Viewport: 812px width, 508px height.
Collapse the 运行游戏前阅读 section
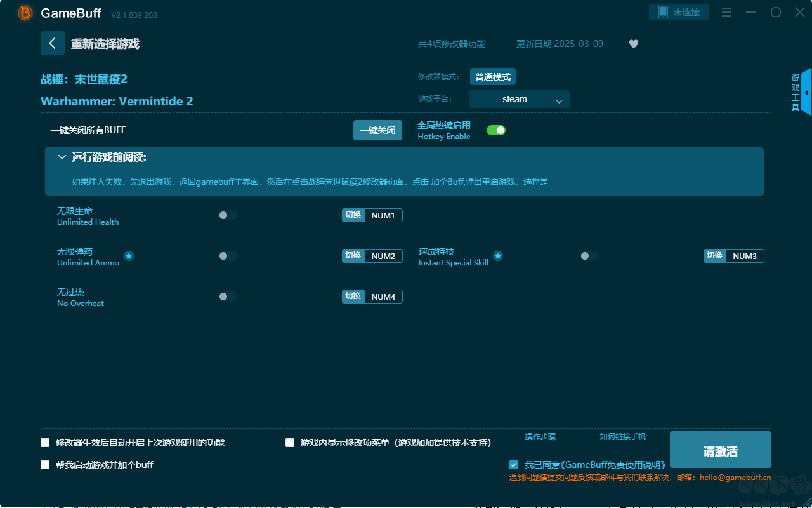[62, 157]
